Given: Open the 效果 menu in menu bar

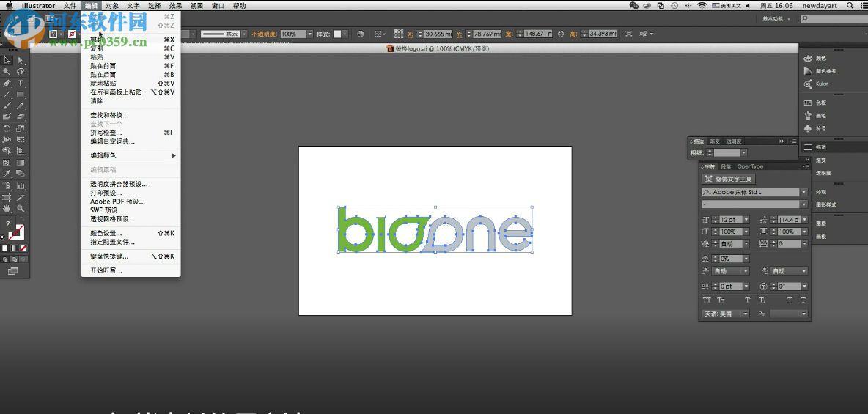Looking at the screenshot, I should tap(175, 6).
